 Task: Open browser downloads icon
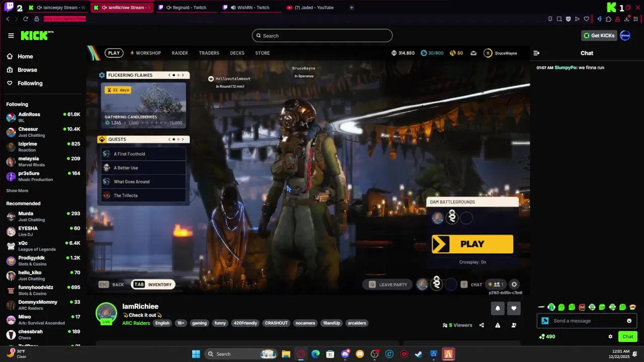(626, 19)
